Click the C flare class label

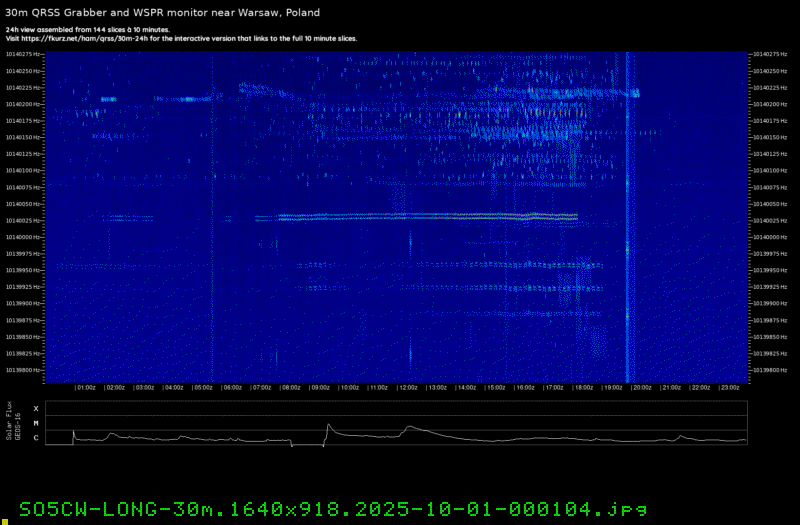point(36,438)
